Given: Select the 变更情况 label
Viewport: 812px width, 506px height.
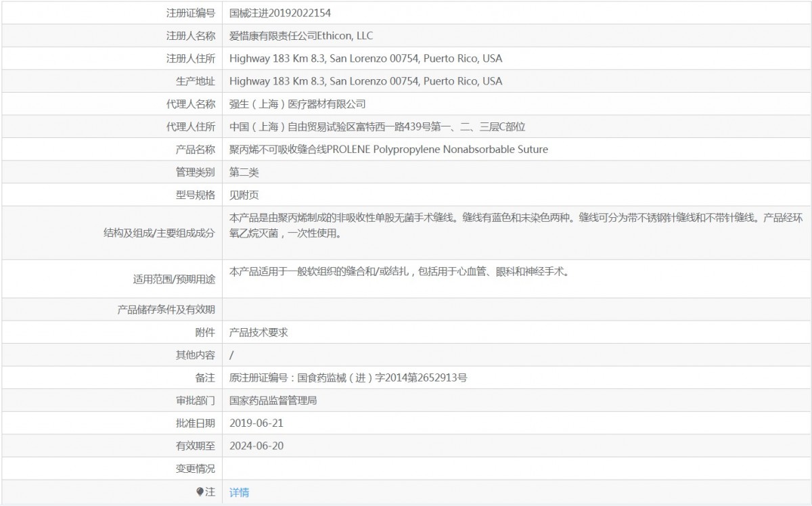Looking at the screenshot, I should [196, 469].
